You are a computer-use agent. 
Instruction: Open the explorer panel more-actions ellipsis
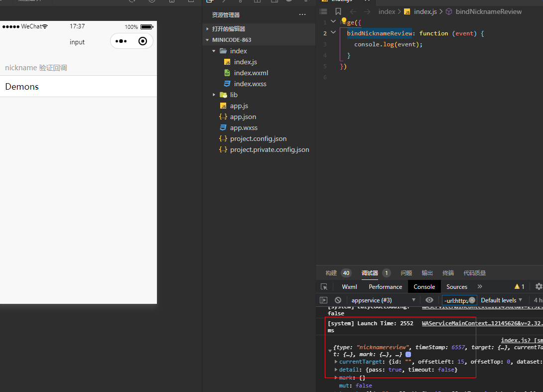pos(302,14)
